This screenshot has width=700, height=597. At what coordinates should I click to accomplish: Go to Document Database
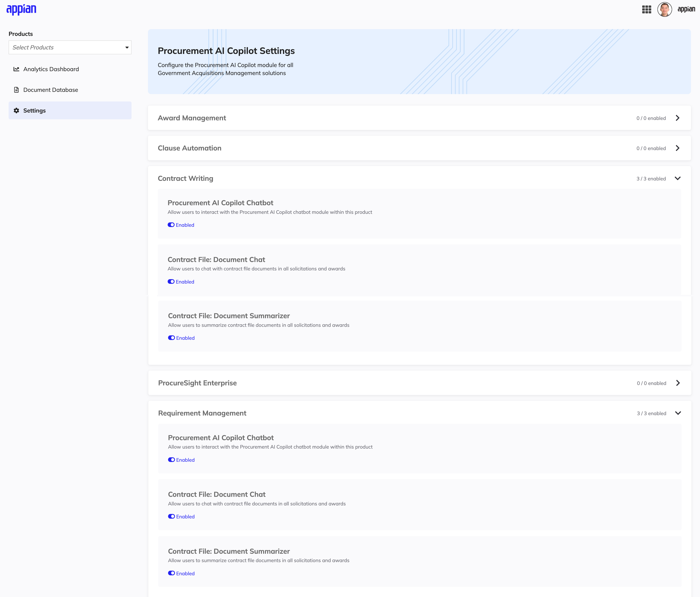[70, 90]
